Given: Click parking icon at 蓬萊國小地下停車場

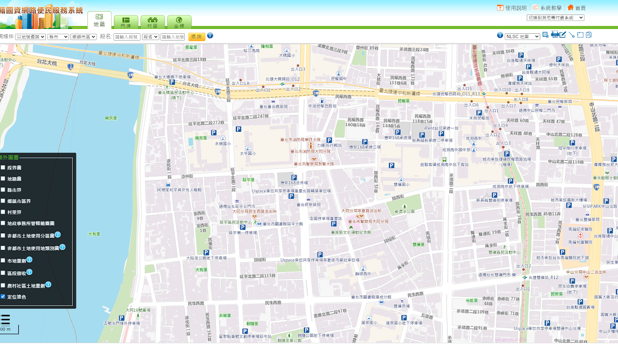Looking at the screenshot, I should 404,318.
